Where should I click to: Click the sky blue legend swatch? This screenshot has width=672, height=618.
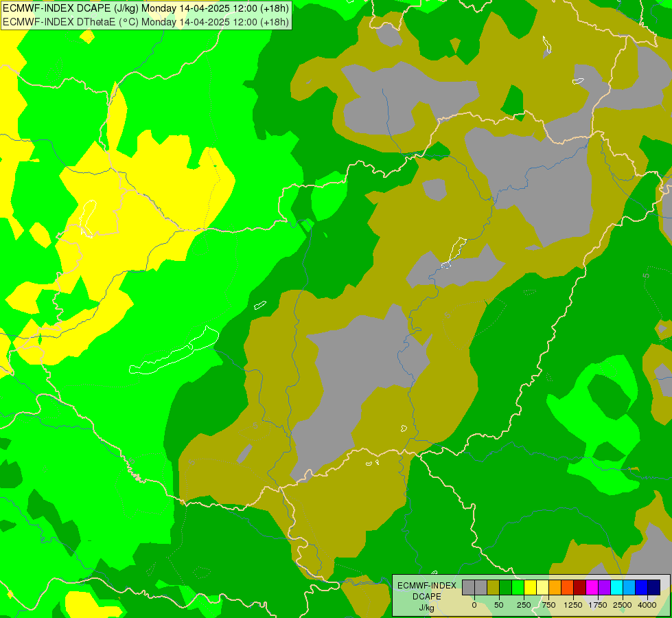[629, 587]
